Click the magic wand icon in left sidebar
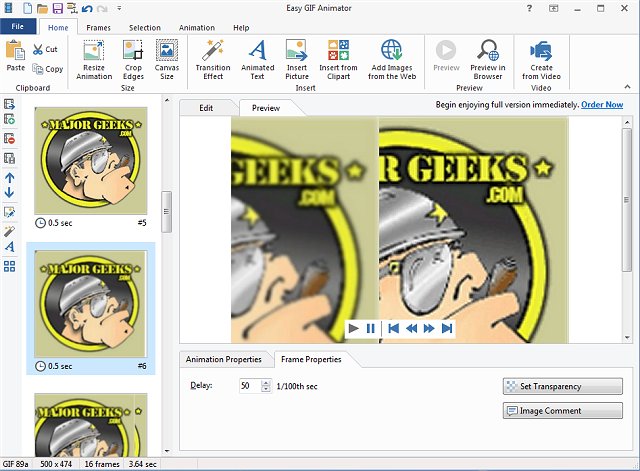Viewport: 640px width, 471px height. point(9,231)
